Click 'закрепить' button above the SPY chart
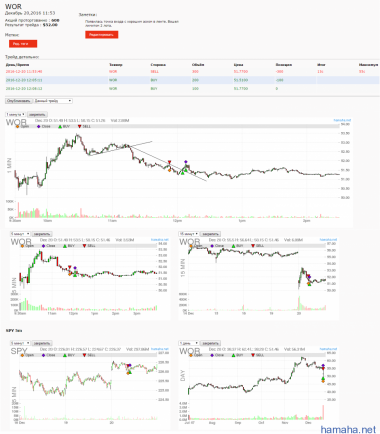Image resolution: width=380 pixels, height=434 pixels. coord(42,343)
